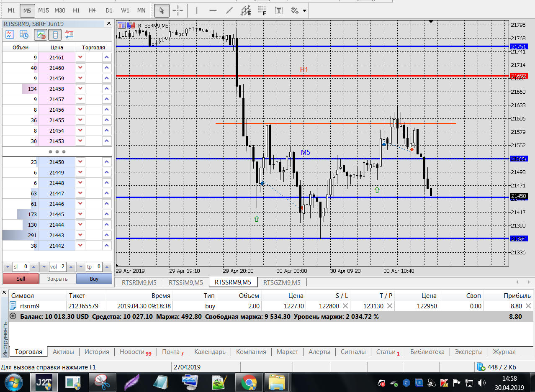Screen dimensions: 535x392
Task: Open the История tab
Action: 97,352
